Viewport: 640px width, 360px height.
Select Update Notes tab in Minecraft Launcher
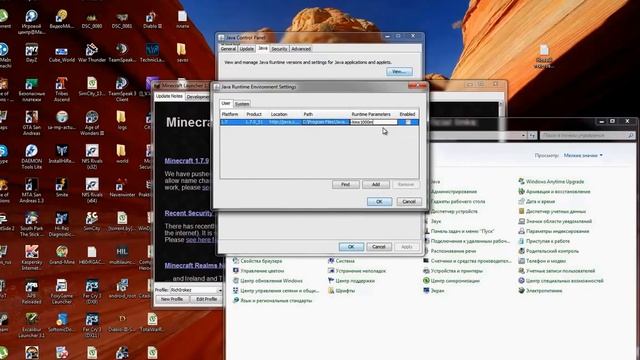click(x=169, y=96)
